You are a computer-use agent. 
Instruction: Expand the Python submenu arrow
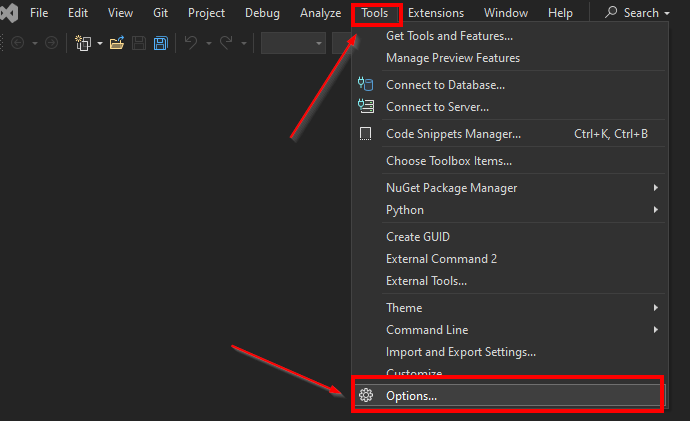(656, 210)
